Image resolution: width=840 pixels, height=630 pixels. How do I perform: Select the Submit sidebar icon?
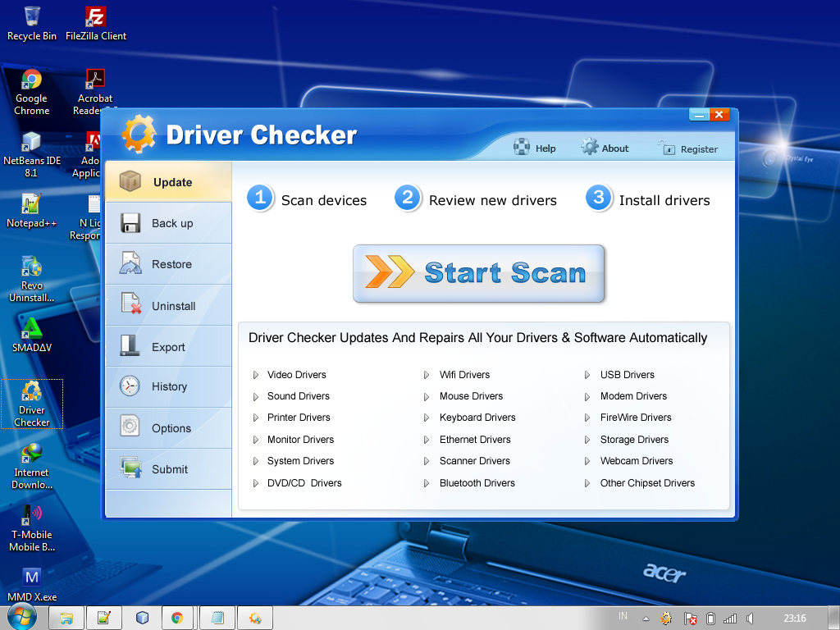(x=131, y=468)
